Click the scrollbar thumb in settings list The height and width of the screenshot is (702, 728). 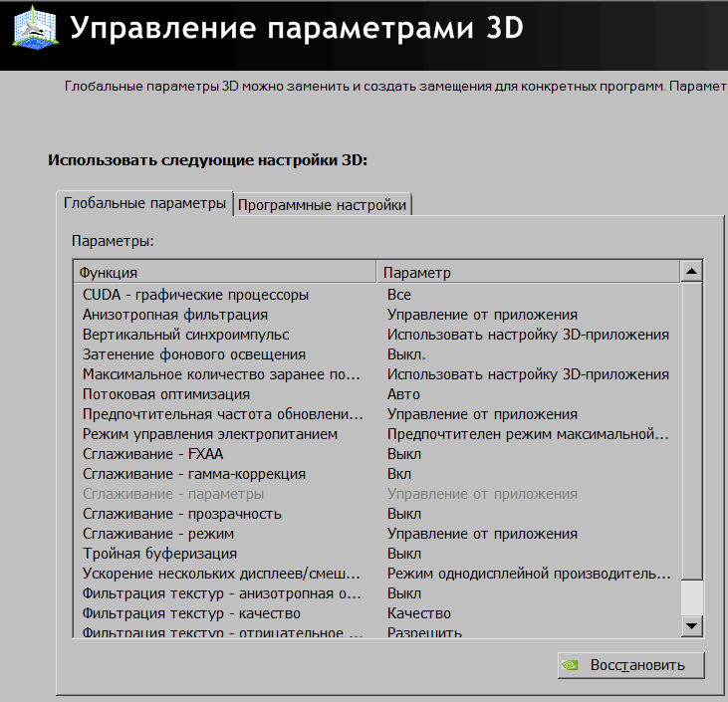[x=691, y=428]
